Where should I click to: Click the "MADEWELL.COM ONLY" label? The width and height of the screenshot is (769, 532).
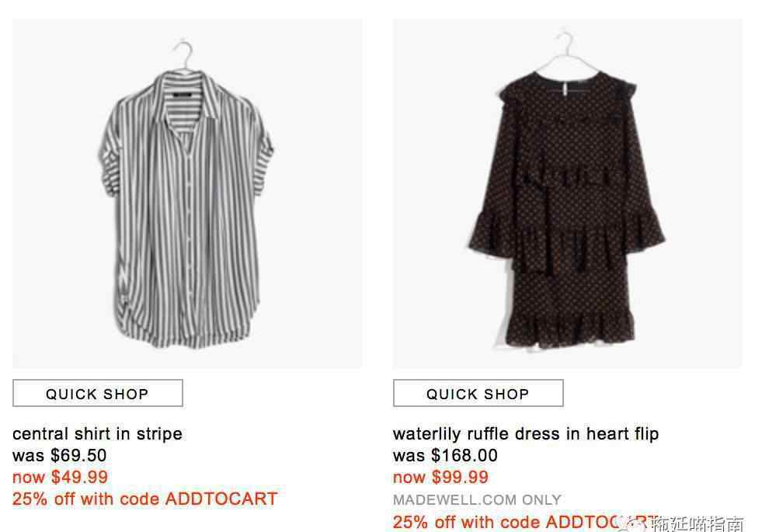click(477, 500)
